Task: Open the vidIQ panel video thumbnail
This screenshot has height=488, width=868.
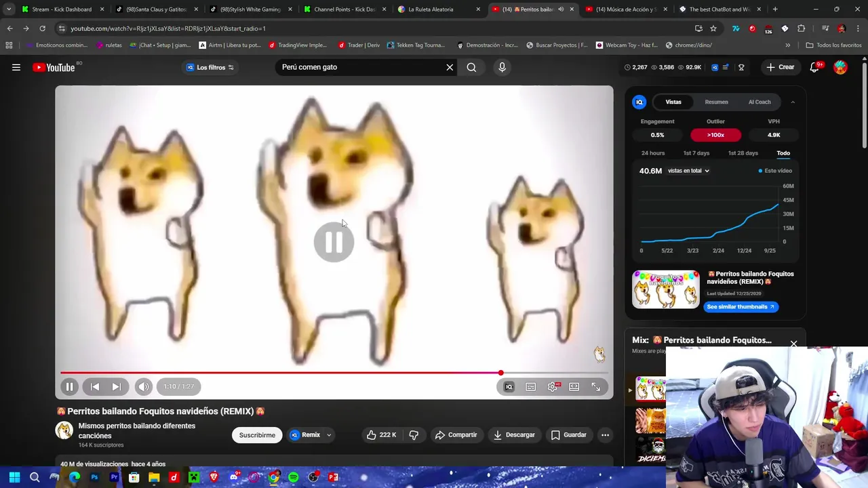Action: [666, 289]
